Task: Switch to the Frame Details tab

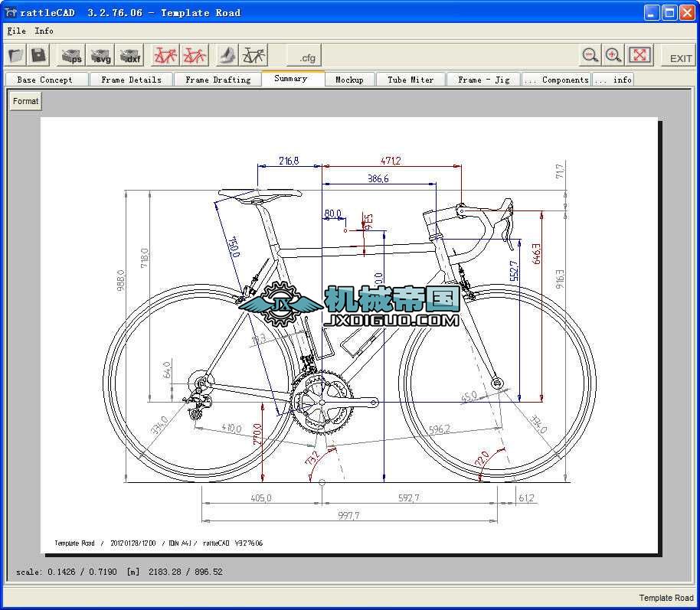Action: [x=131, y=80]
